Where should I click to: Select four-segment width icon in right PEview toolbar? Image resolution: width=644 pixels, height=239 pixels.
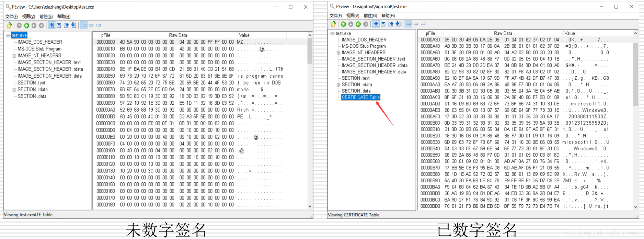coord(409,24)
